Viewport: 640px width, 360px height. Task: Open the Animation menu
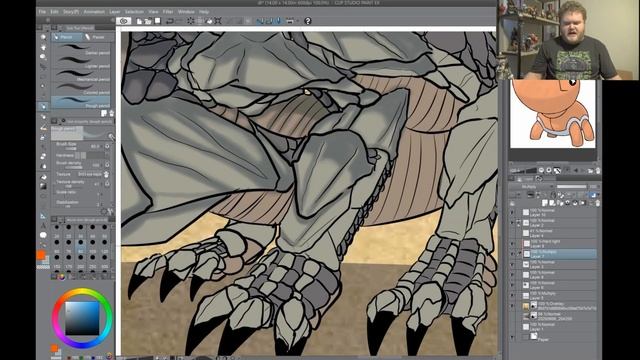pyautogui.click(x=94, y=12)
